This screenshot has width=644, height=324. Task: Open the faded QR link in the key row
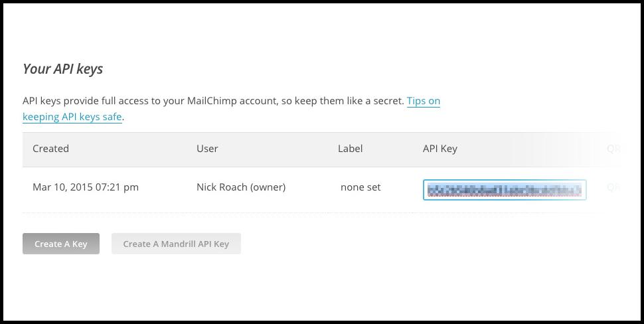(613, 187)
